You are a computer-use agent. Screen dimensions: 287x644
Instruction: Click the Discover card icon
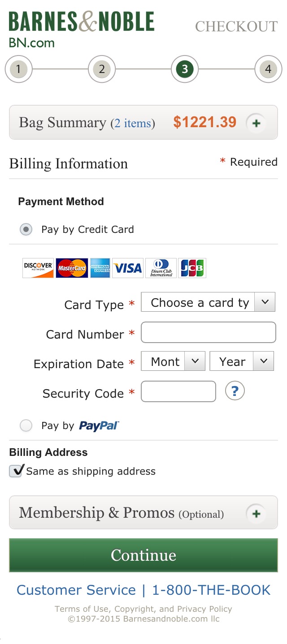(x=38, y=268)
